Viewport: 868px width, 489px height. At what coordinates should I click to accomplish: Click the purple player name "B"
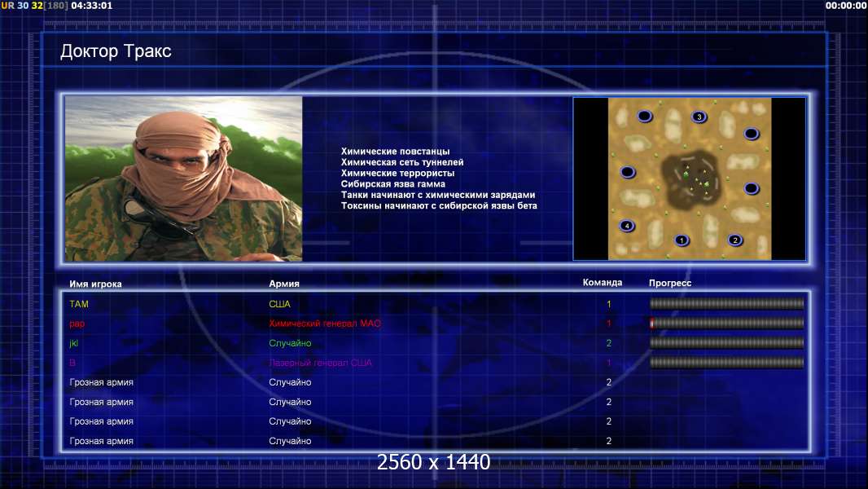[x=72, y=363]
